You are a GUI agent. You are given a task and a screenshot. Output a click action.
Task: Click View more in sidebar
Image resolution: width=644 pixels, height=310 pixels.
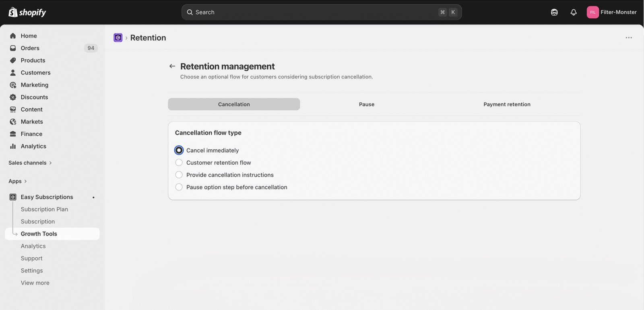(35, 283)
